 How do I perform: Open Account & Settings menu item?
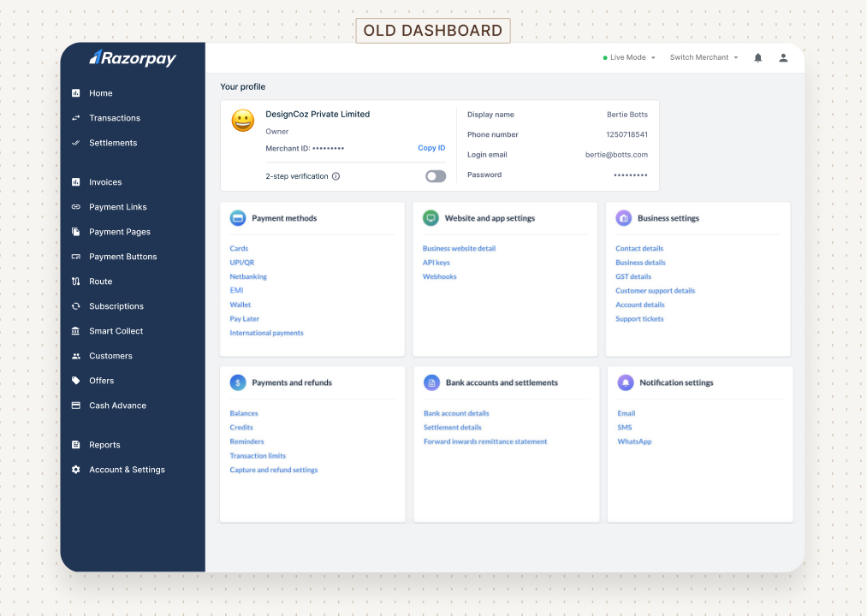coord(127,470)
